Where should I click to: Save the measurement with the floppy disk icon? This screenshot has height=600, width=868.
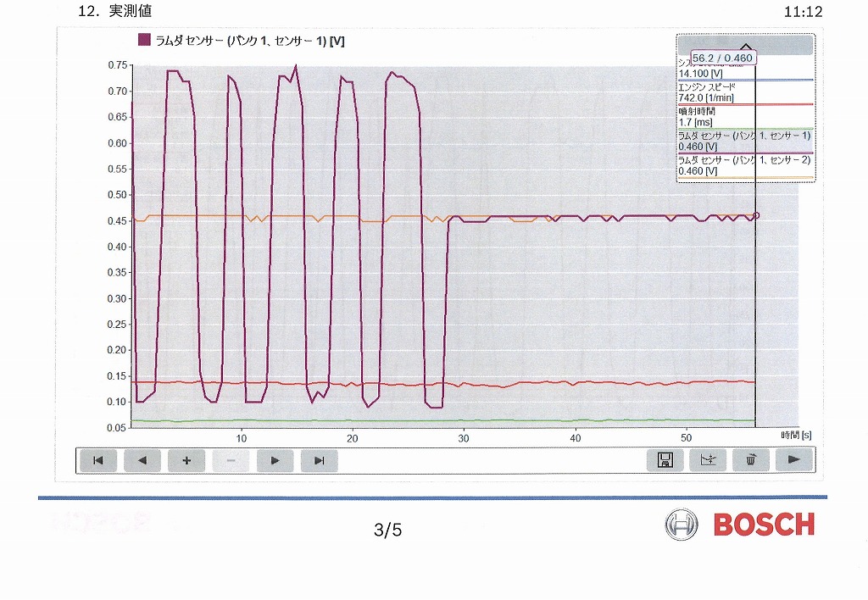point(665,460)
